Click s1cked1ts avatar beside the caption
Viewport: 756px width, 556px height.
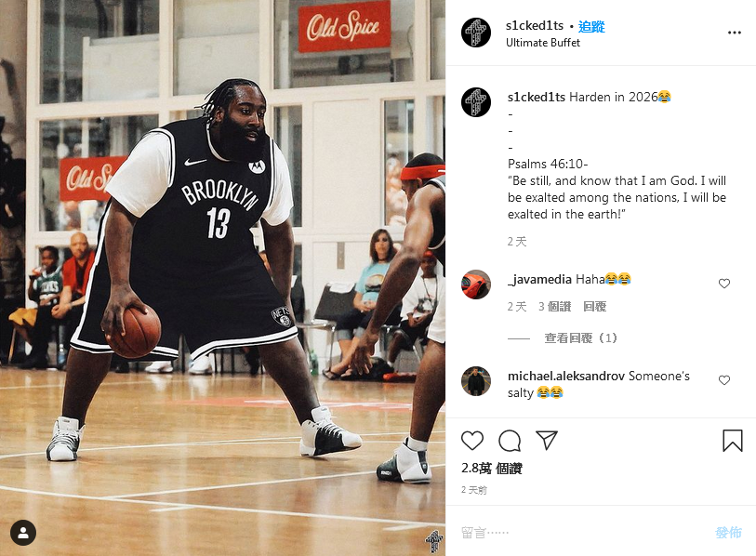click(x=476, y=102)
